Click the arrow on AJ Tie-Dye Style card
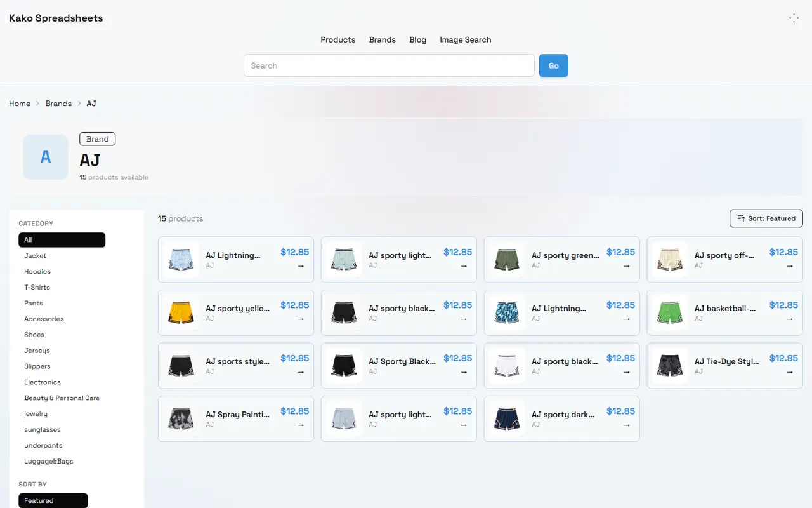Image resolution: width=812 pixels, height=508 pixels. pyautogui.click(x=790, y=372)
